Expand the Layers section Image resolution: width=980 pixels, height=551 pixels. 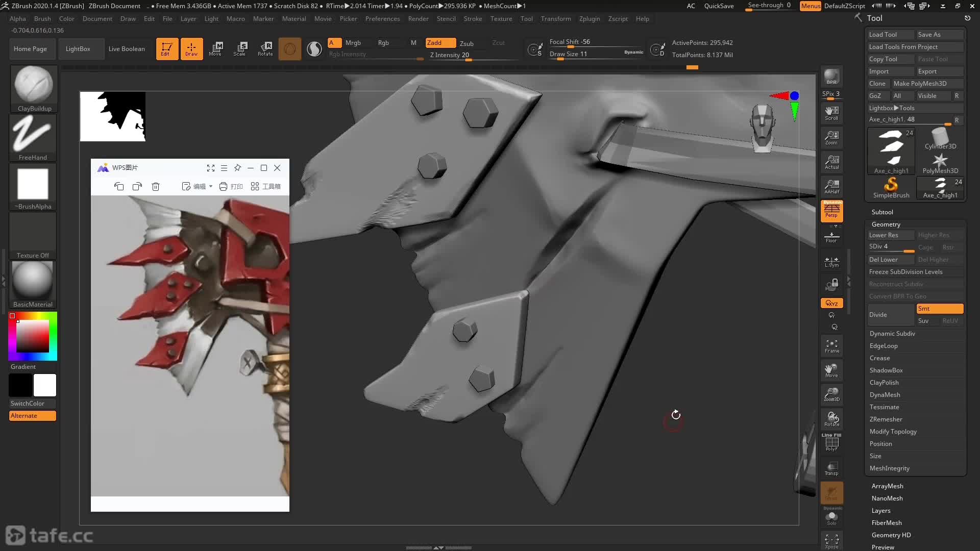[x=880, y=511]
